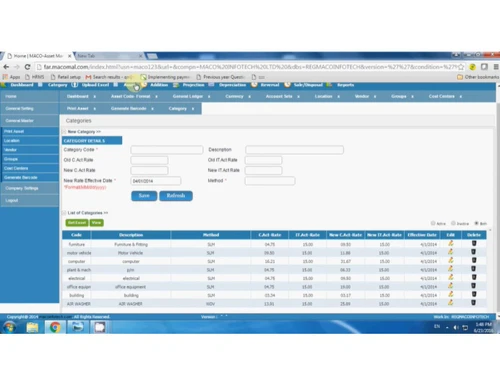Image resolution: width=500 pixels, height=375 pixels.
Task: Open Chrome from the Windows taskbar
Action: pyautogui.click(x=55, y=327)
